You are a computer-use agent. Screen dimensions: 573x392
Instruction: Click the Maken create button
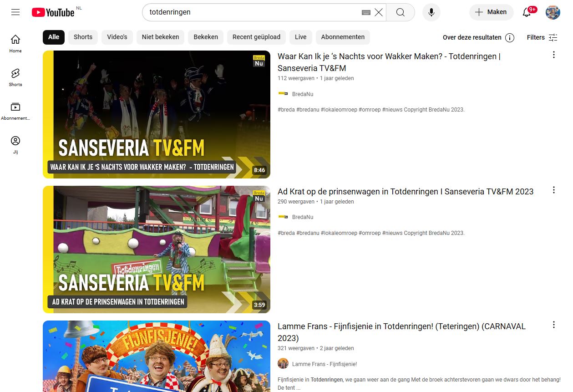tap(491, 12)
